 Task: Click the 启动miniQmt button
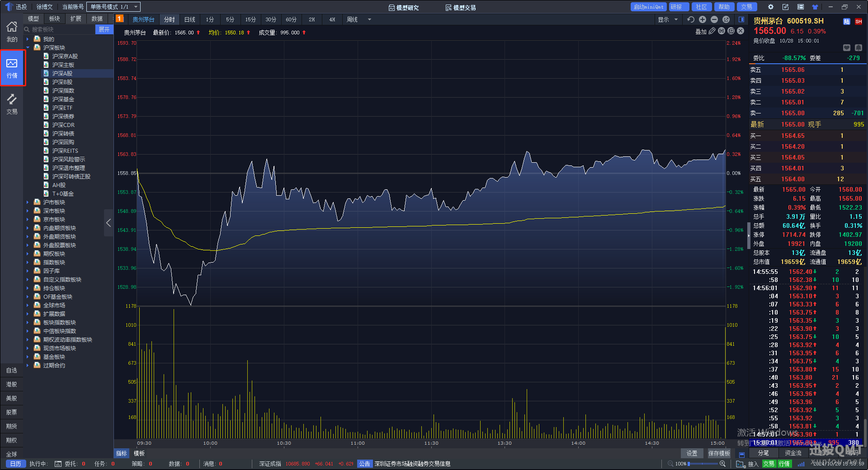[649, 7]
